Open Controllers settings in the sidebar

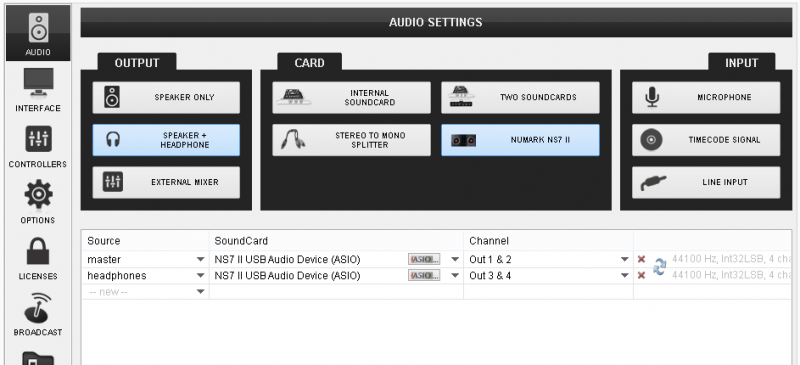pos(38,147)
